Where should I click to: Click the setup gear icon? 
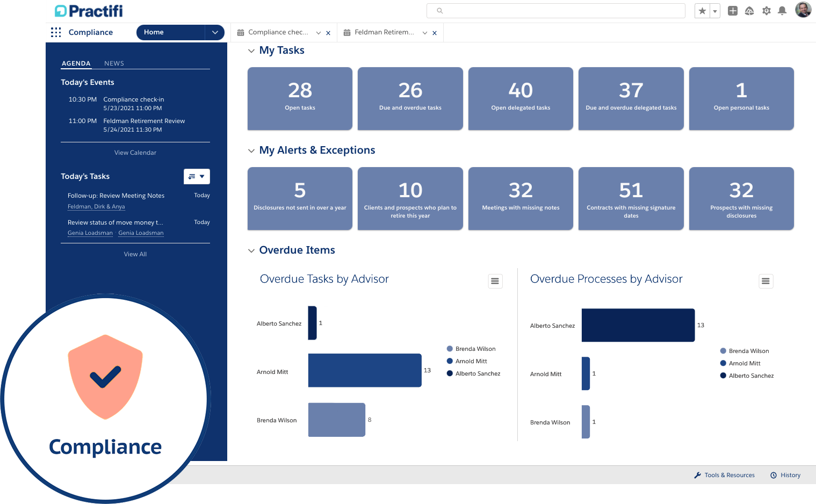click(766, 10)
